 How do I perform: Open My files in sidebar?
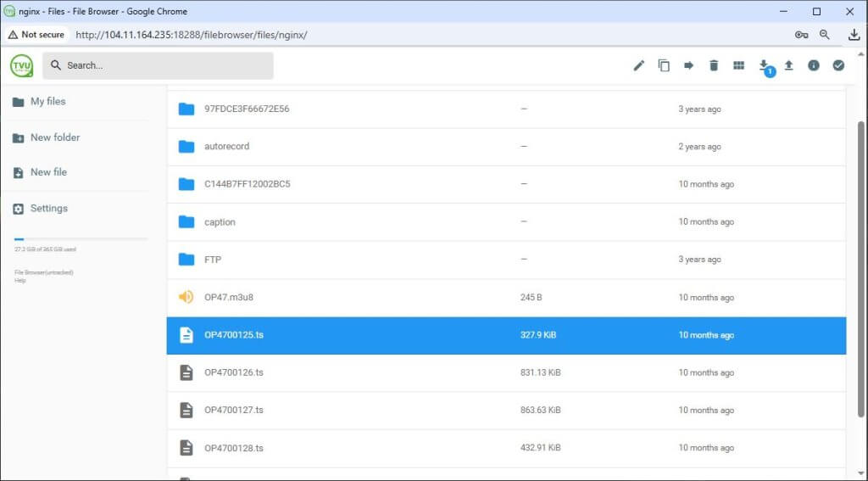pyautogui.click(x=47, y=102)
